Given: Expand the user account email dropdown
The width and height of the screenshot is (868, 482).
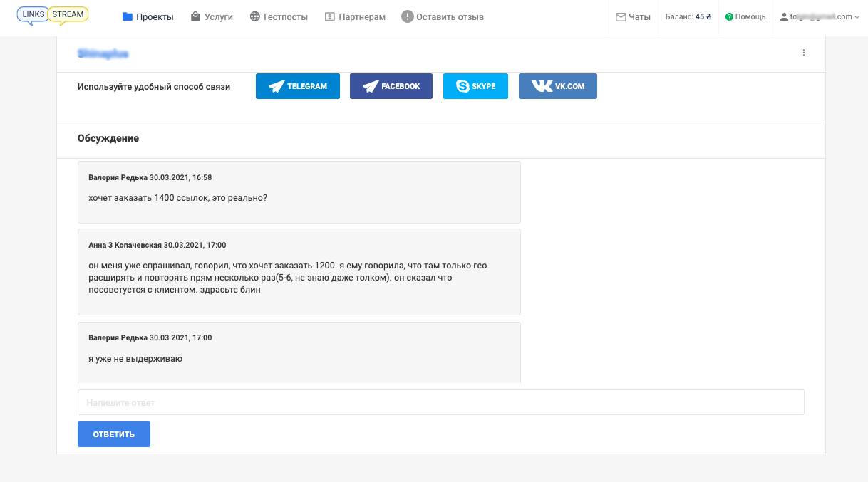Looking at the screenshot, I should pyautogui.click(x=820, y=16).
